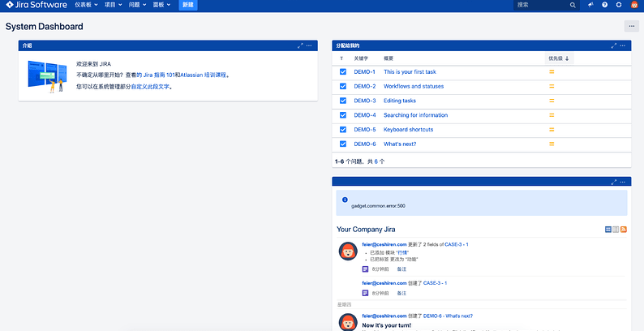Open the user profile avatar in header
This screenshot has width=644, height=331.
pyautogui.click(x=634, y=5)
